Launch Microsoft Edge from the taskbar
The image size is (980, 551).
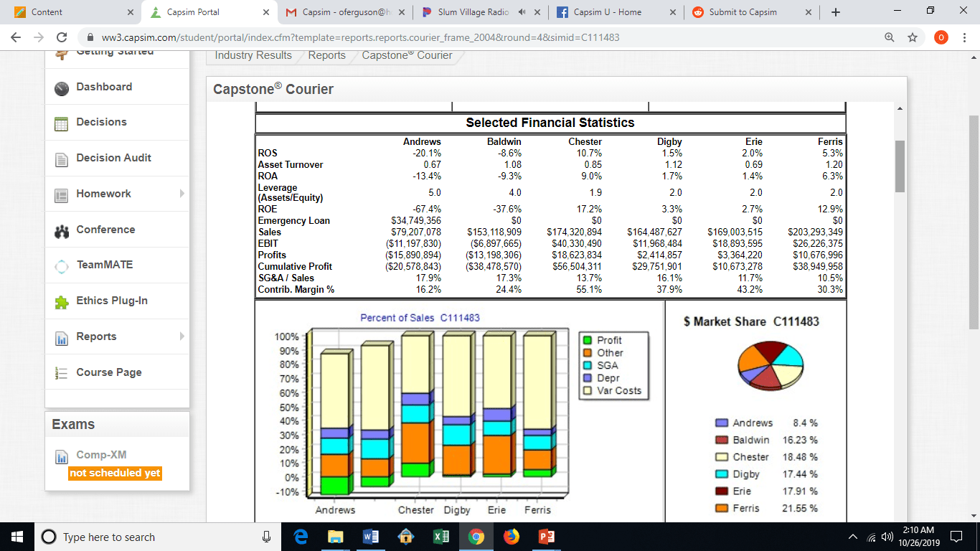pos(303,537)
